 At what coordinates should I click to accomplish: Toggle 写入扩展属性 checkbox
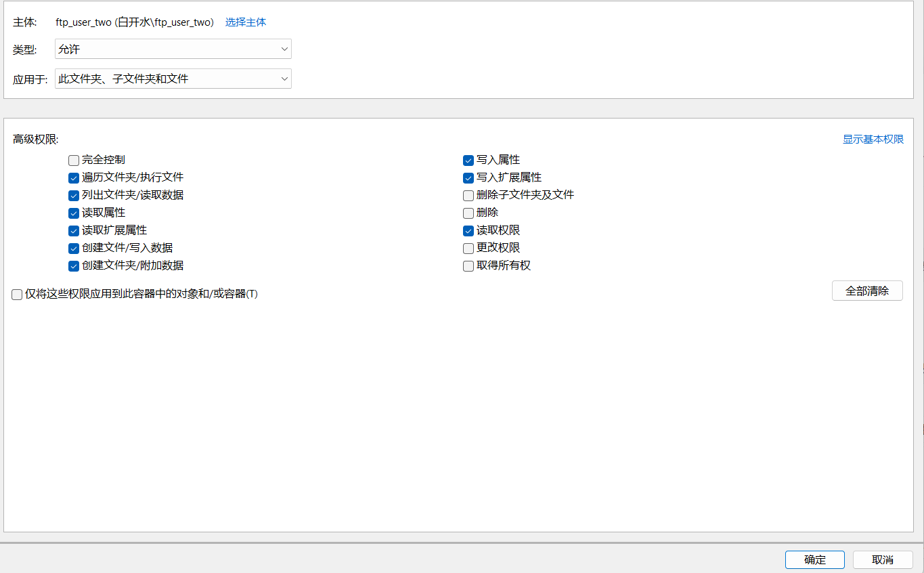coord(468,178)
